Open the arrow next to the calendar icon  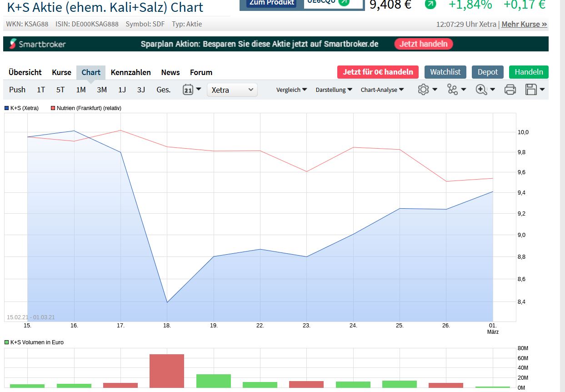(x=199, y=89)
